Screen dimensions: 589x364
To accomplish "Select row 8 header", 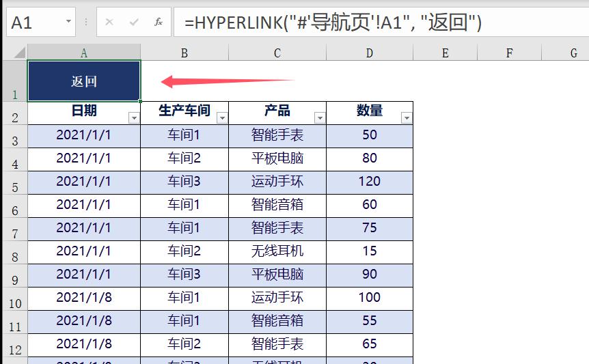I will (15, 253).
